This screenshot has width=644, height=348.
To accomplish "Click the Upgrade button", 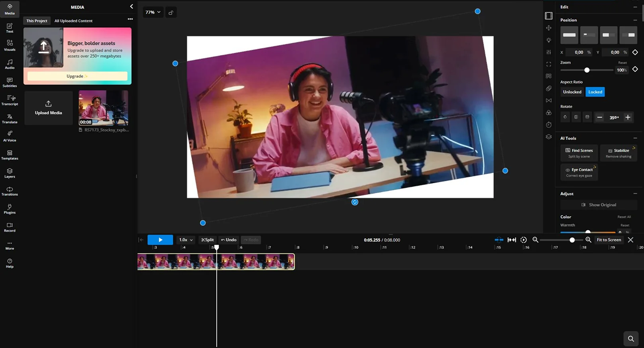I will click(77, 76).
